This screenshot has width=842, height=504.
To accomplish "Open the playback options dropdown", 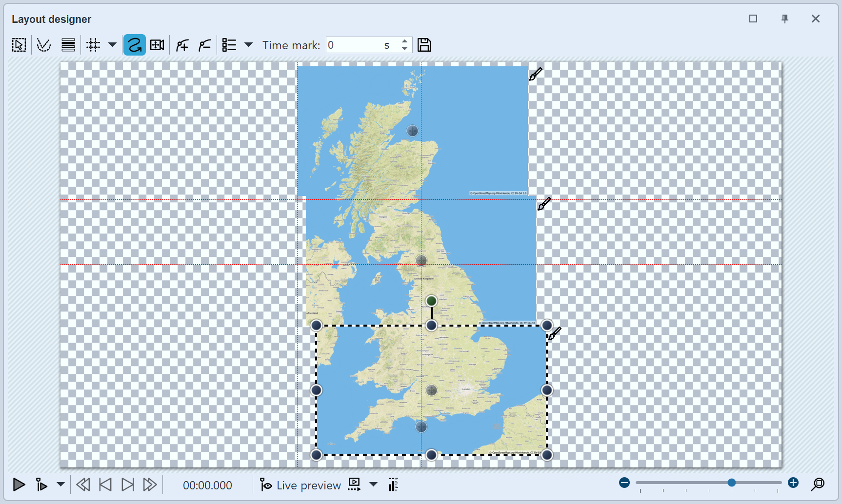I will point(60,485).
